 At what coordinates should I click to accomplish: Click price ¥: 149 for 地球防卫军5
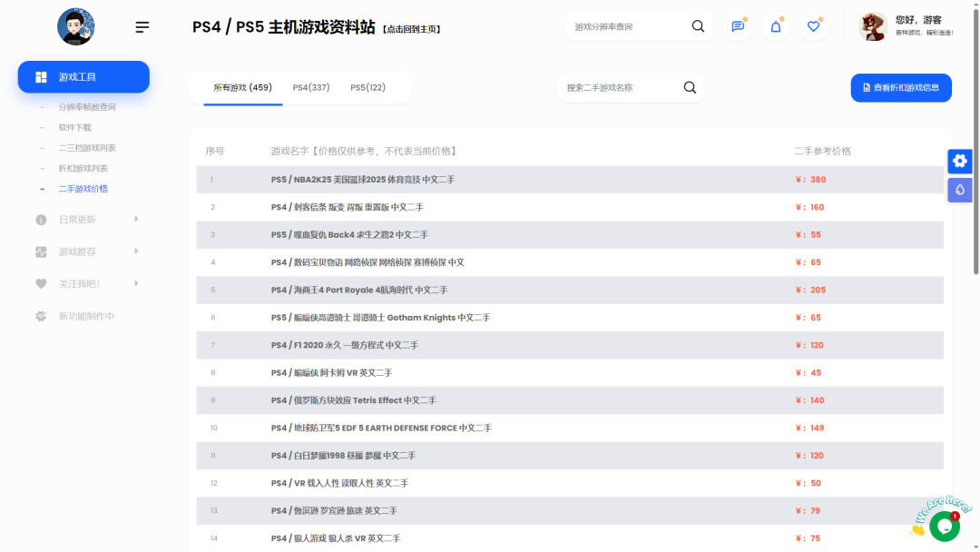(810, 429)
